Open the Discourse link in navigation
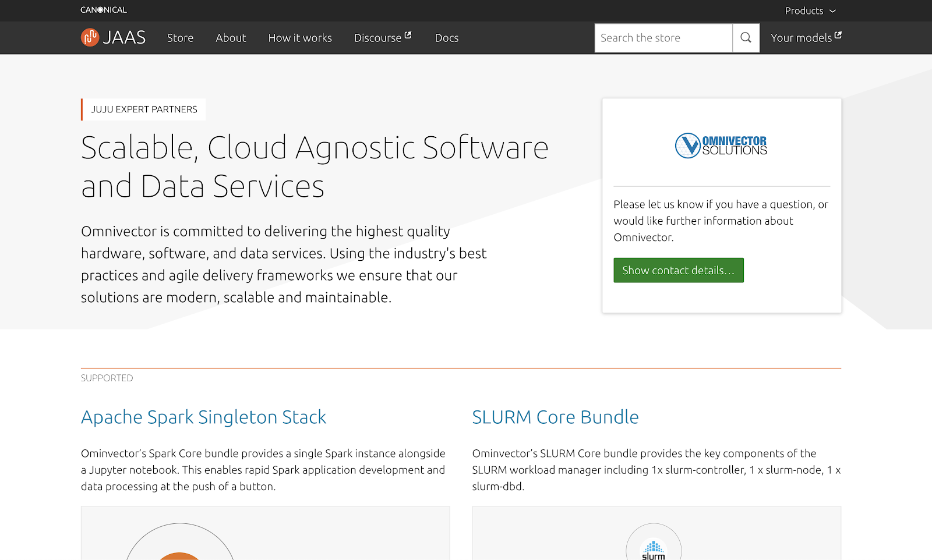The height and width of the screenshot is (560, 932). point(383,38)
